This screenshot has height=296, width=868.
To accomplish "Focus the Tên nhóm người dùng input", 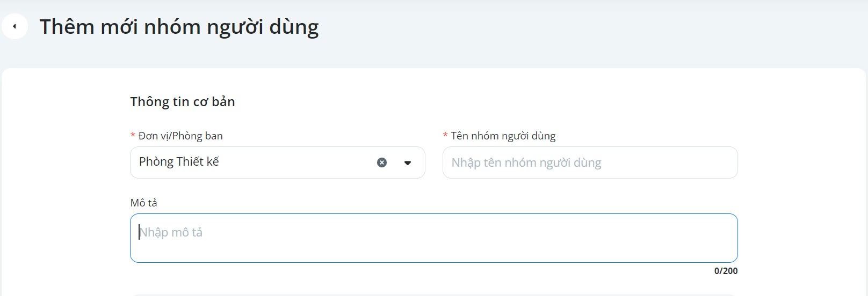I will coord(590,162).
